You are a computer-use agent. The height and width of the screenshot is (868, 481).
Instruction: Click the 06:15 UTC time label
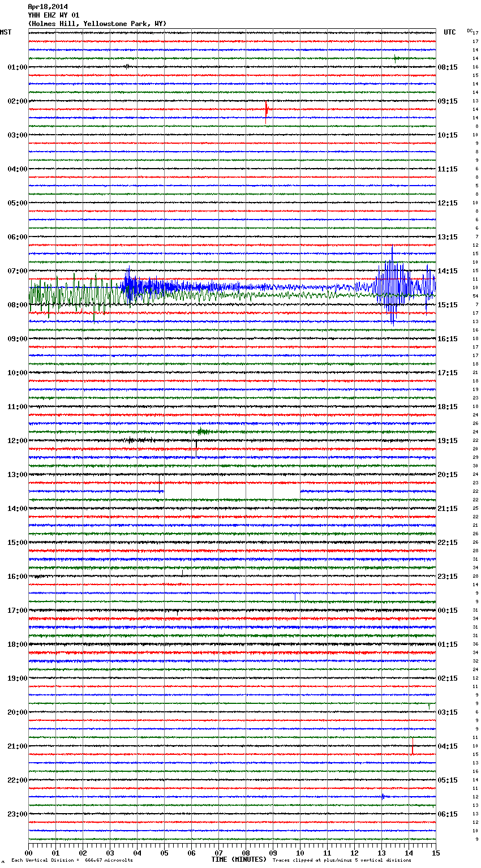coord(448,814)
